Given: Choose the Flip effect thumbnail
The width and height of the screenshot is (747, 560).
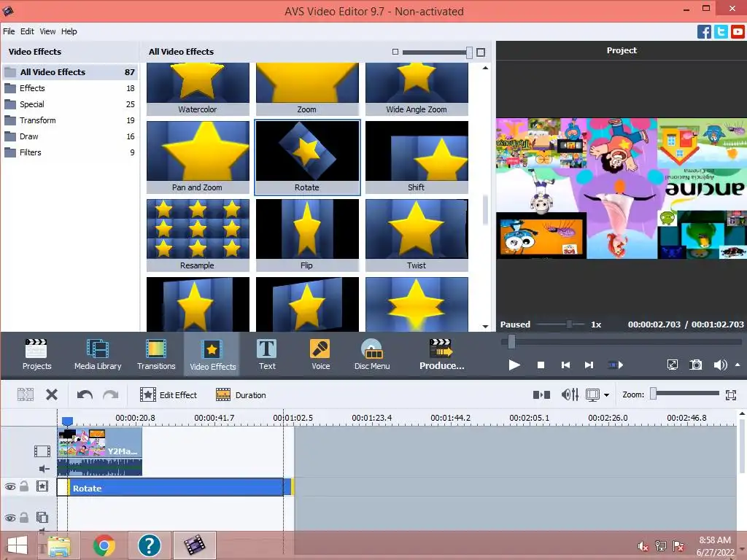Looking at the screenshot, I should 307,236.
